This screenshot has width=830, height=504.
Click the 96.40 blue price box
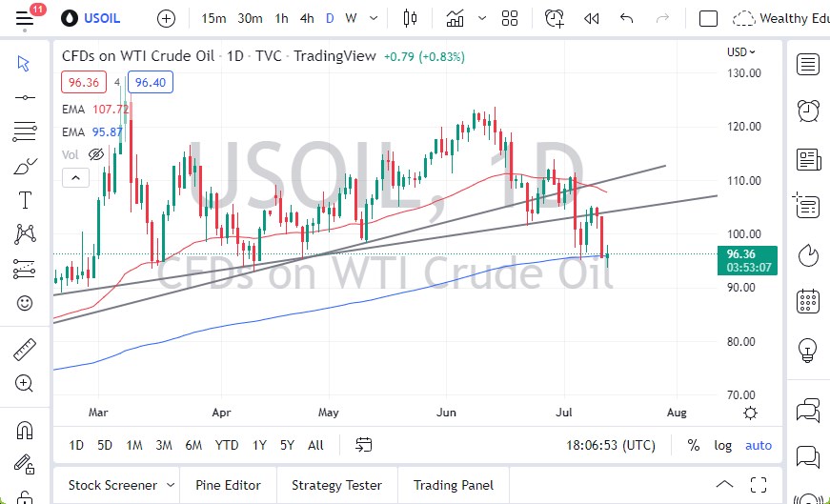click(151, 83)
